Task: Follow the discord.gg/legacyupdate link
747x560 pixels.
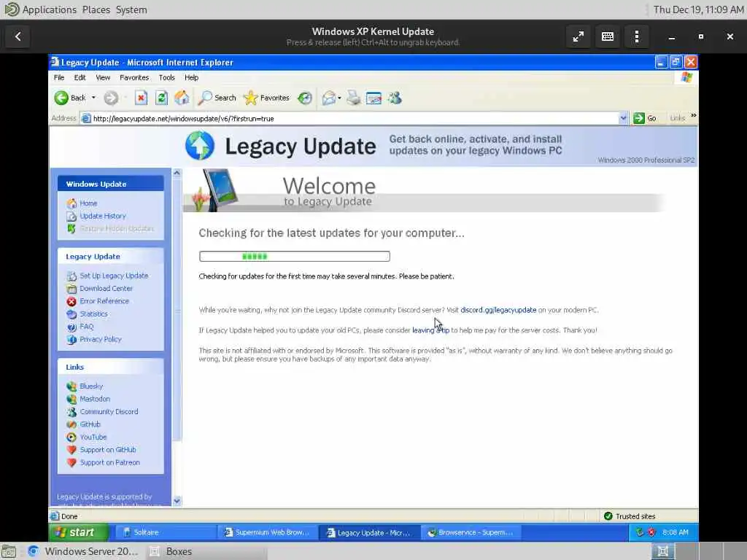Action: [x=498, y=310]
